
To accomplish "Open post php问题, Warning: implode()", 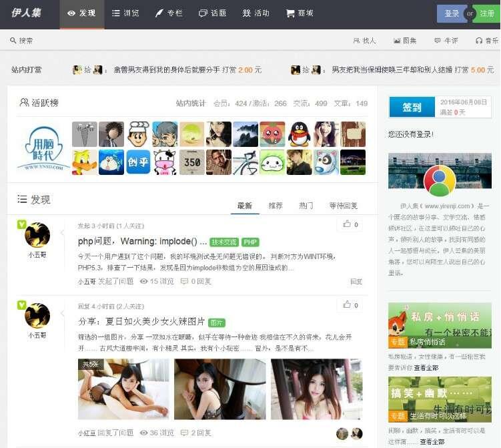I will [142, 241].
